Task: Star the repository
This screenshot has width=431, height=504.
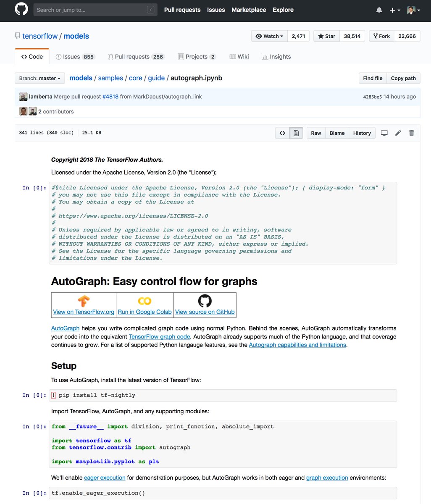Action: tap(326, 36)
